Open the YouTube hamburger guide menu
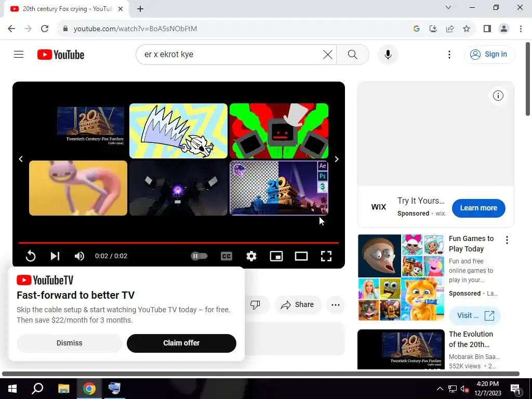This screenshot has width=532, height=399. [x=19, y=54]
